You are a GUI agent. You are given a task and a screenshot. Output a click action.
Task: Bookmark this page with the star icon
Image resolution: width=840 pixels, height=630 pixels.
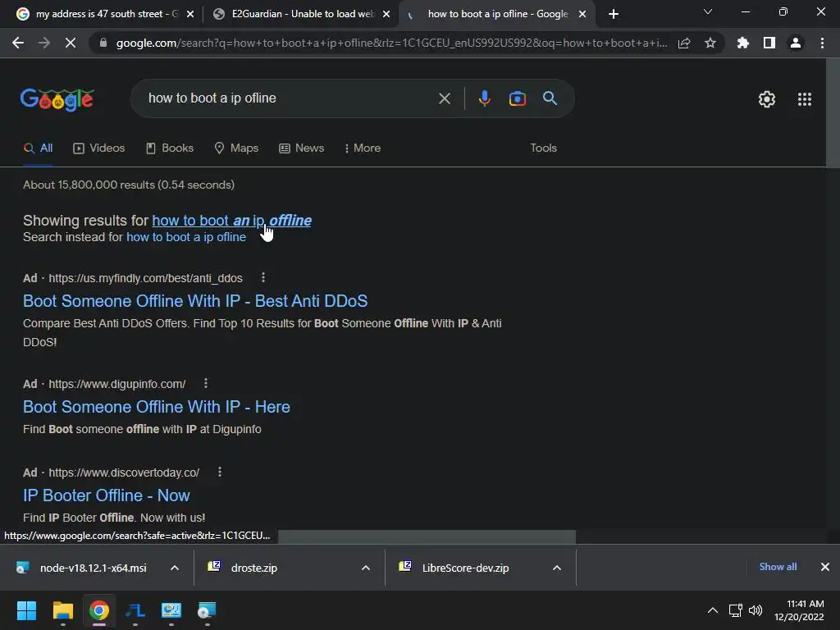tap(710, 43)
